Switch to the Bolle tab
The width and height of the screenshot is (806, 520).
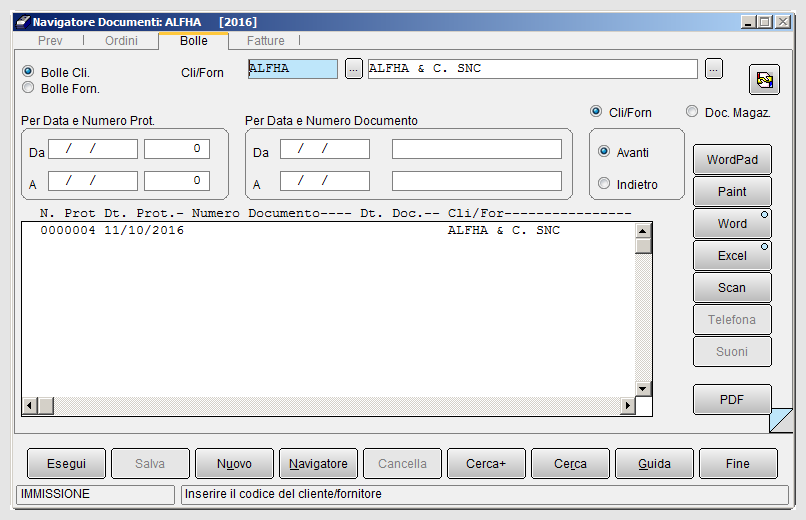(x=194, y=41)
